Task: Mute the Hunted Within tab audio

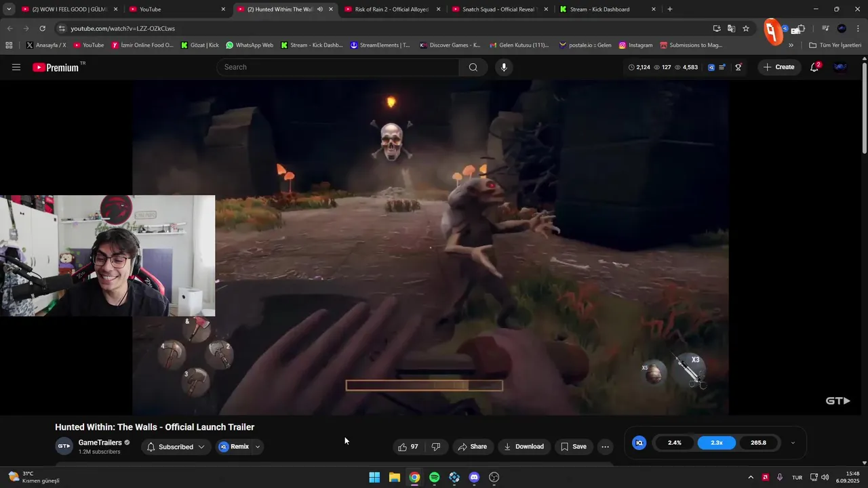Action: [x=320, y=9]
